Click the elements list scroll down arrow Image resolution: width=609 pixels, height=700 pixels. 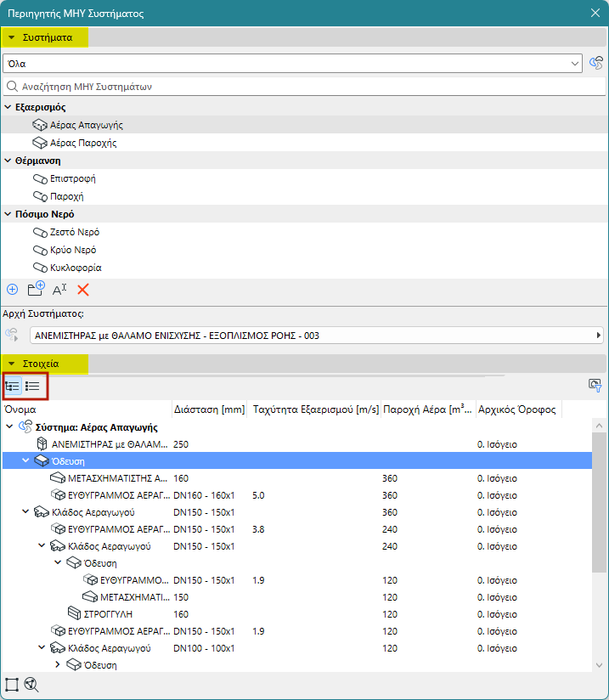[599, 665]
